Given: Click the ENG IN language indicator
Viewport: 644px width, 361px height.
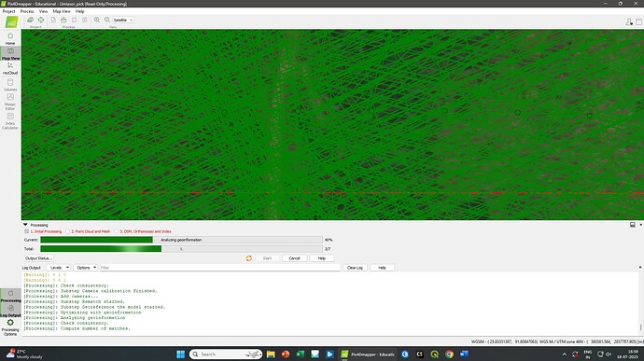Looking at the screenshot, I should coord(588,354).
